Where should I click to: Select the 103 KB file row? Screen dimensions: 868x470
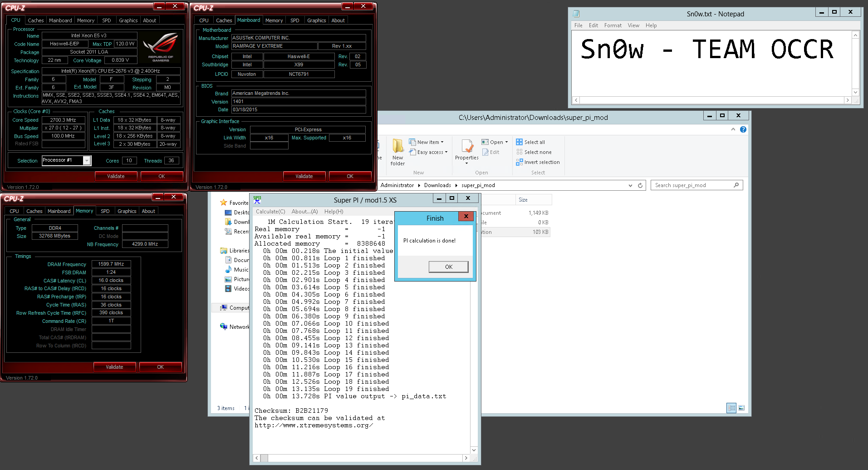pos(515,232)
